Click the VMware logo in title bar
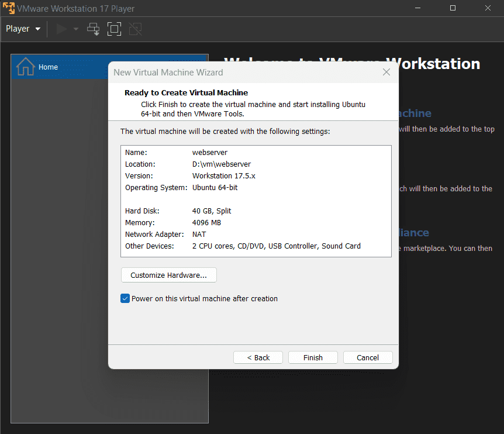The image size is (504, 434). (x=8, y=8)
